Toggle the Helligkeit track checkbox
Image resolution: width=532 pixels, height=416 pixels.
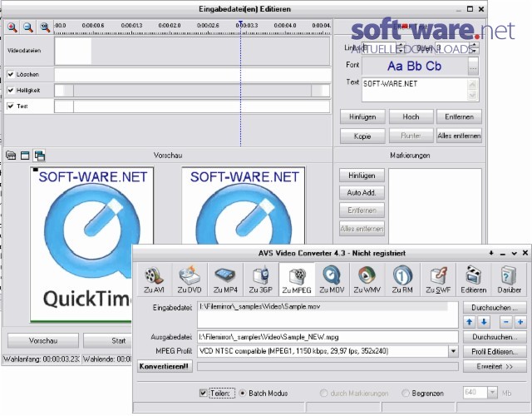11,90
